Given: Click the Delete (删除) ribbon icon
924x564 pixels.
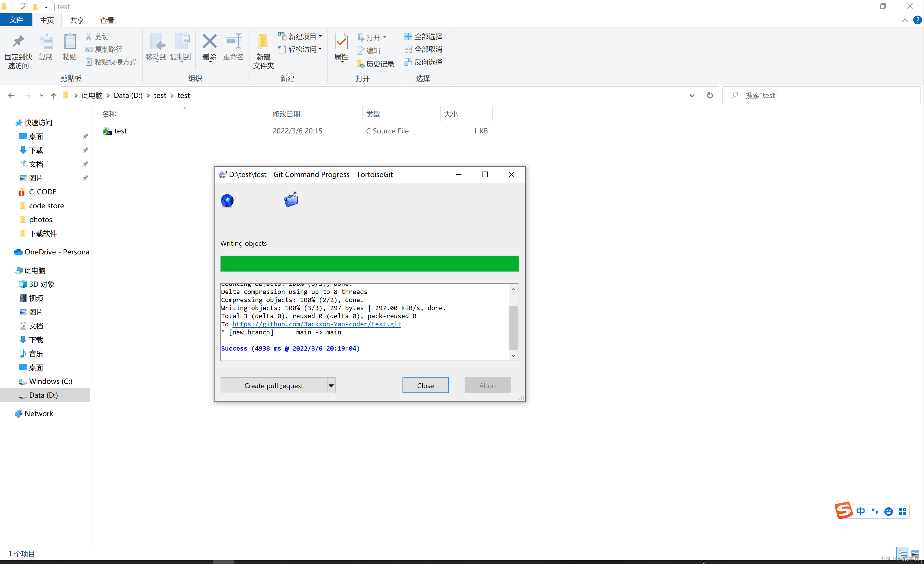Looking at the screenshot, I should click(x=209, y=42).
